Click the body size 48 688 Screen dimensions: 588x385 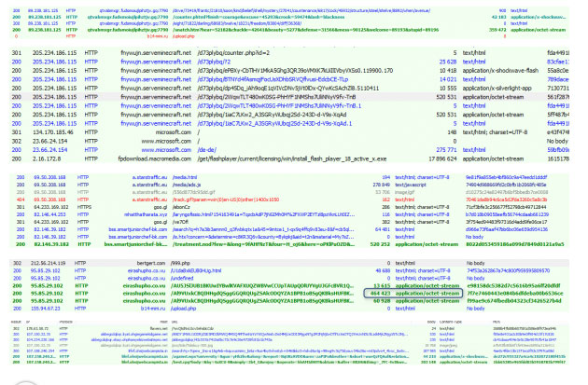[x=383, y=270]
